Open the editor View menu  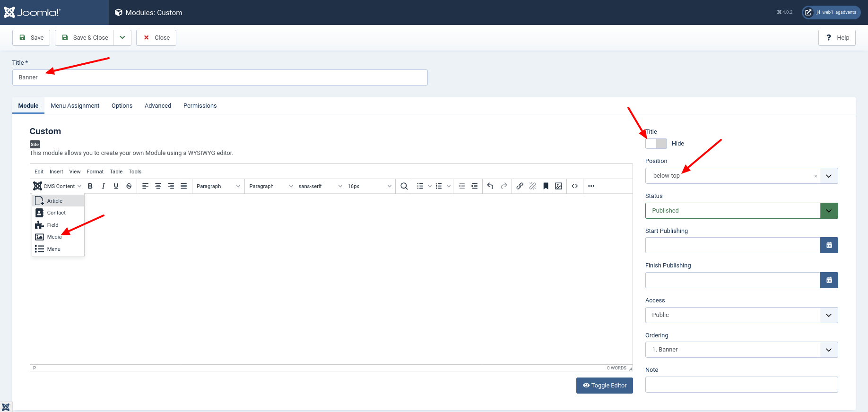point(75,172)
